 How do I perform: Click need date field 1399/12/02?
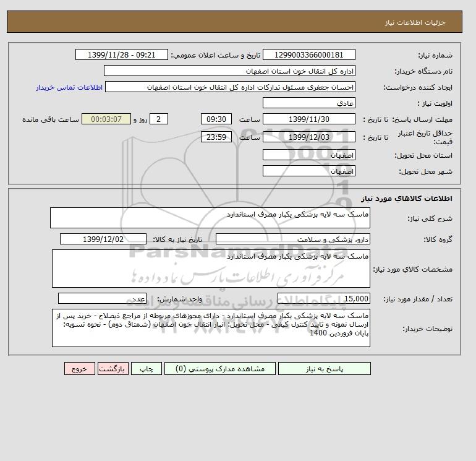pos(103,239)
